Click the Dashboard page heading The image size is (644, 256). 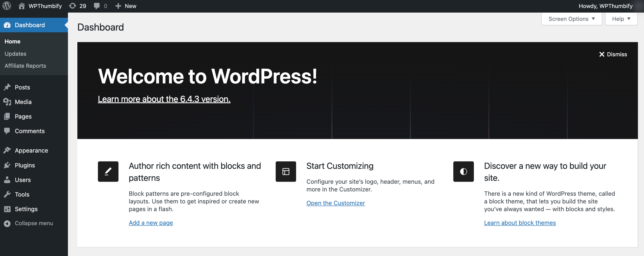(100, 27)
